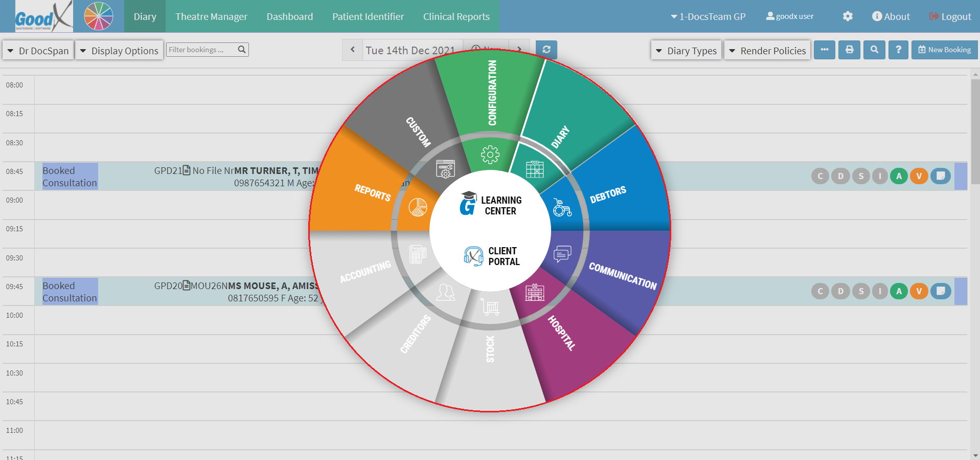Click the print diary icon button
The height and width of the screenshot is (460, 980).
[849, 50]
